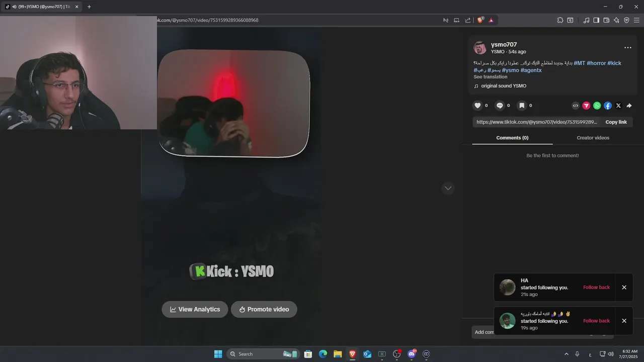The image size is (644, 362).
Task: Open browser extensions puzzle icon
Action: coord(560,20)
